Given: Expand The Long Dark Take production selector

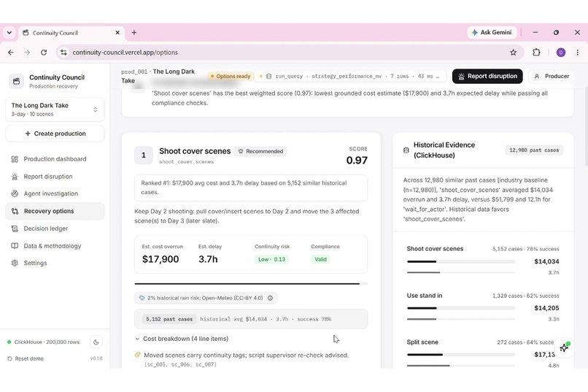Looking at the screenshot, I should coord(55,109).
